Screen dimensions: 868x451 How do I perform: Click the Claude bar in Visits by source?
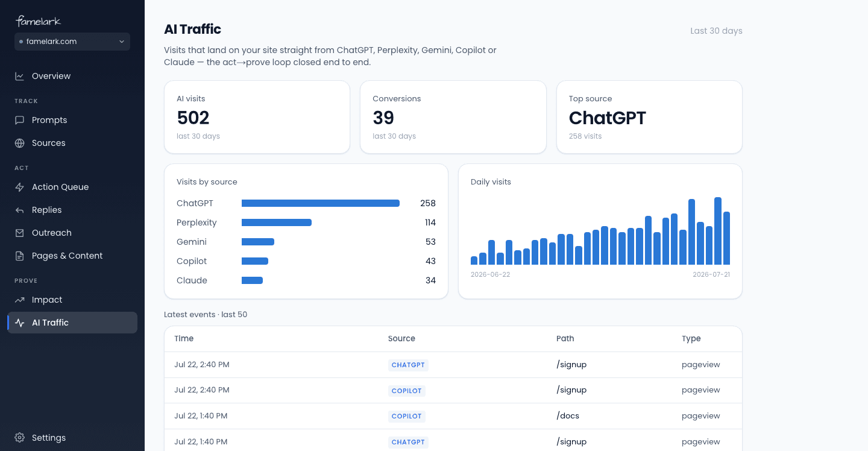point(252,280)
